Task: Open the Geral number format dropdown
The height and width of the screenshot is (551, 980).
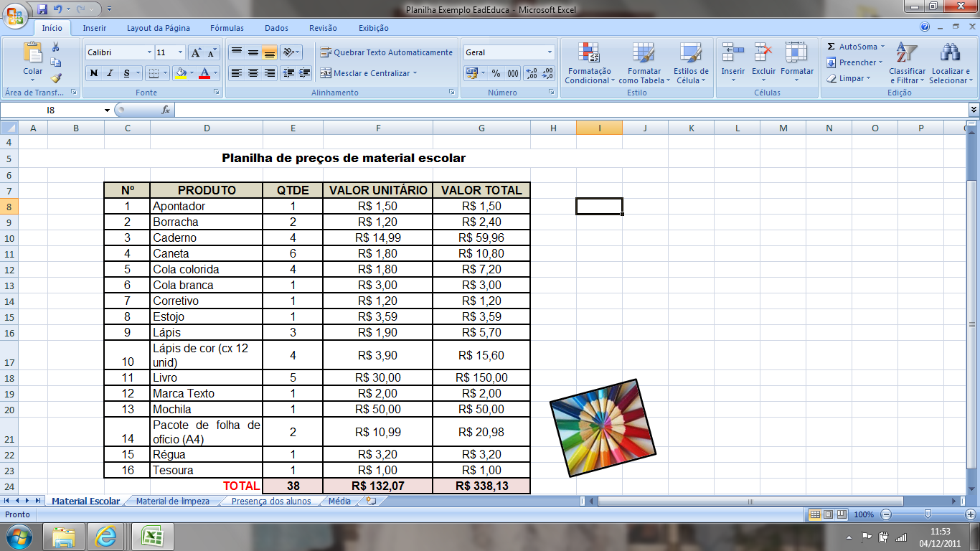Action: pyautogui.click(x=550, y=52)
